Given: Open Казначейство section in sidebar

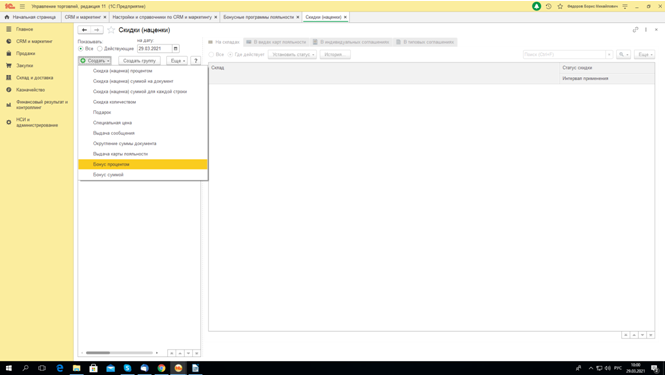Looking at the screenshot, I should 30,90.
